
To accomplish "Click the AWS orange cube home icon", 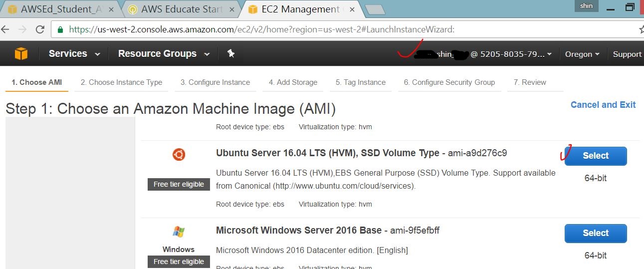I will click(21, 54).
